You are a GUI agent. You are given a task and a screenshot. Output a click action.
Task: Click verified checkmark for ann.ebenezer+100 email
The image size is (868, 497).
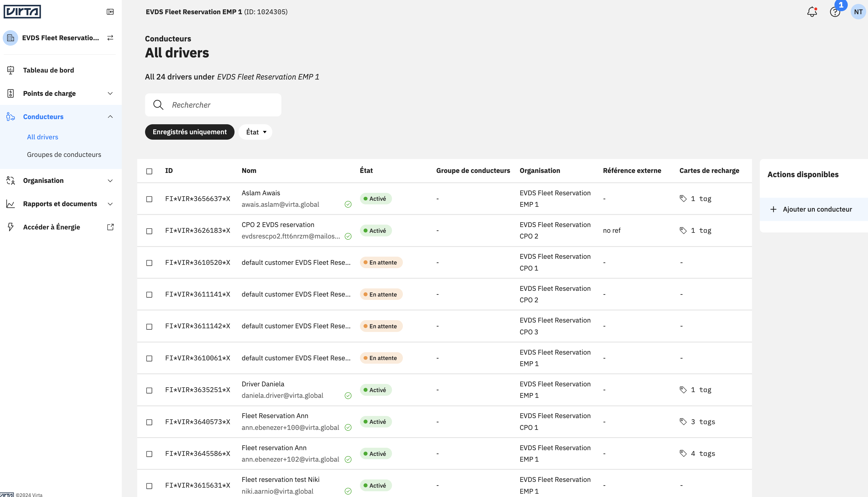[348, 427]
